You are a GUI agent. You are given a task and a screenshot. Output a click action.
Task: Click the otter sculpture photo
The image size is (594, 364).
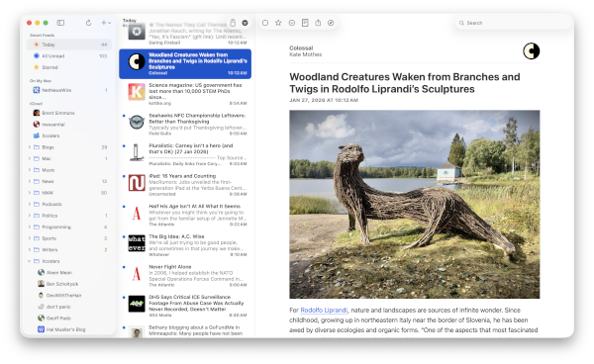click(415, 205)
